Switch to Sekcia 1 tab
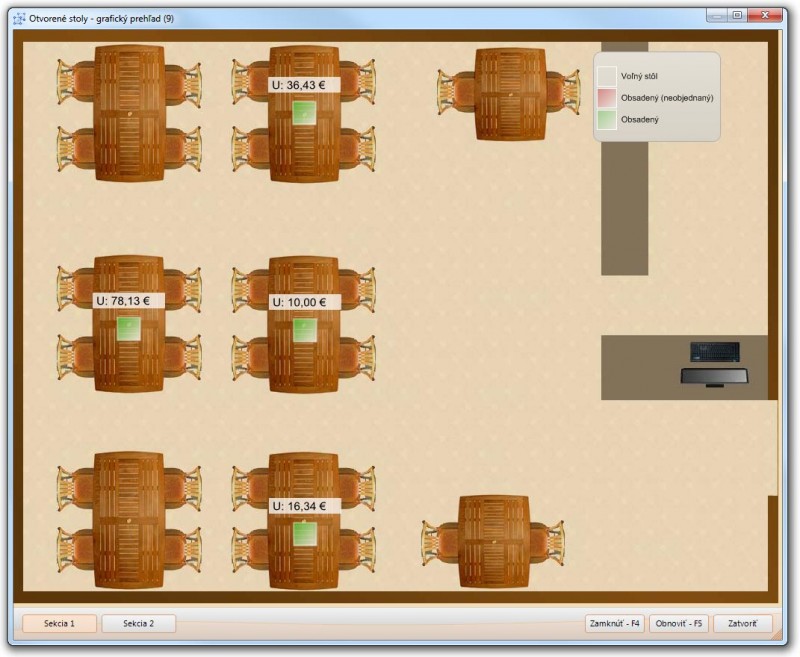Viewport: 800px width, 657px height. (59, 623)
